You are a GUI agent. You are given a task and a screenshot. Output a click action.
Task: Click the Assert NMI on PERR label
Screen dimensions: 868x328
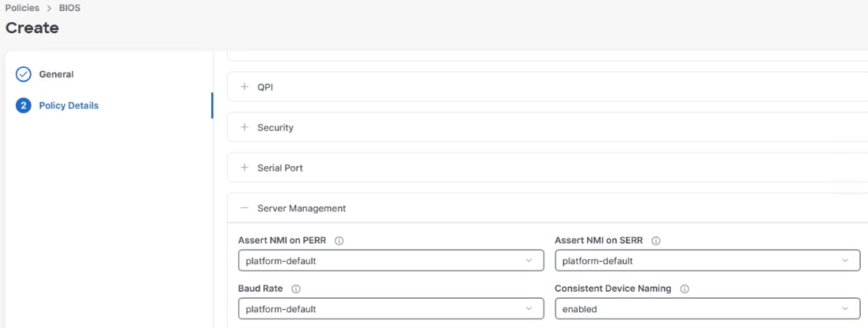tap(282, 240)
